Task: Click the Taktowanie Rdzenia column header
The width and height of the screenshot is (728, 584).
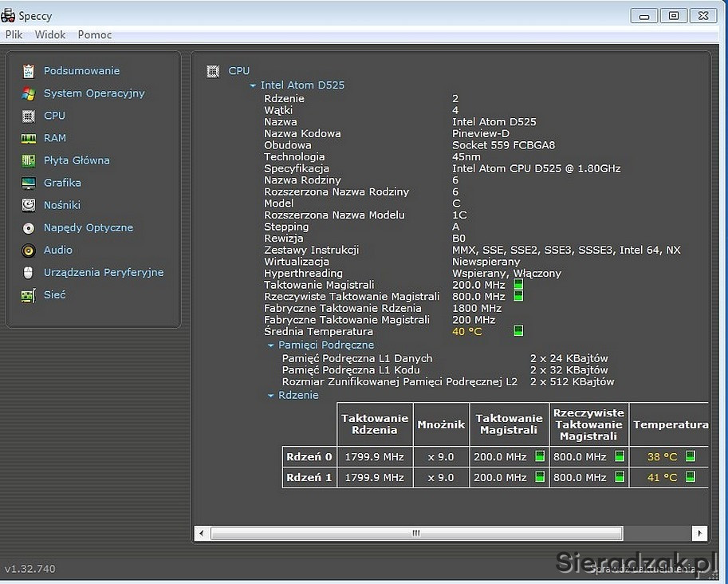Action: point(375,424)
